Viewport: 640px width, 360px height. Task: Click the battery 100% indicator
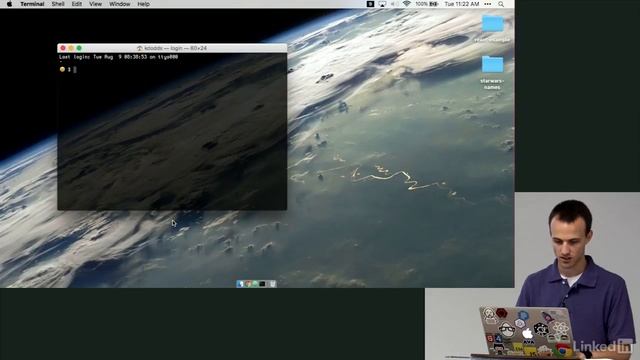click(x=427, y=4)
